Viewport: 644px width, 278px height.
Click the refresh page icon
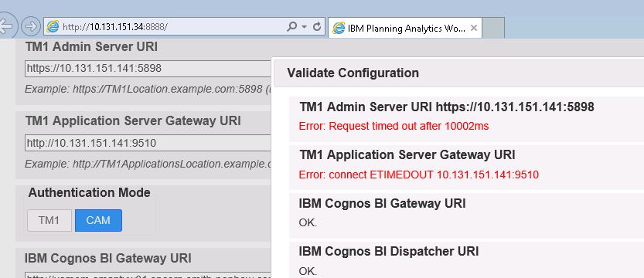(x=317, y=27)
